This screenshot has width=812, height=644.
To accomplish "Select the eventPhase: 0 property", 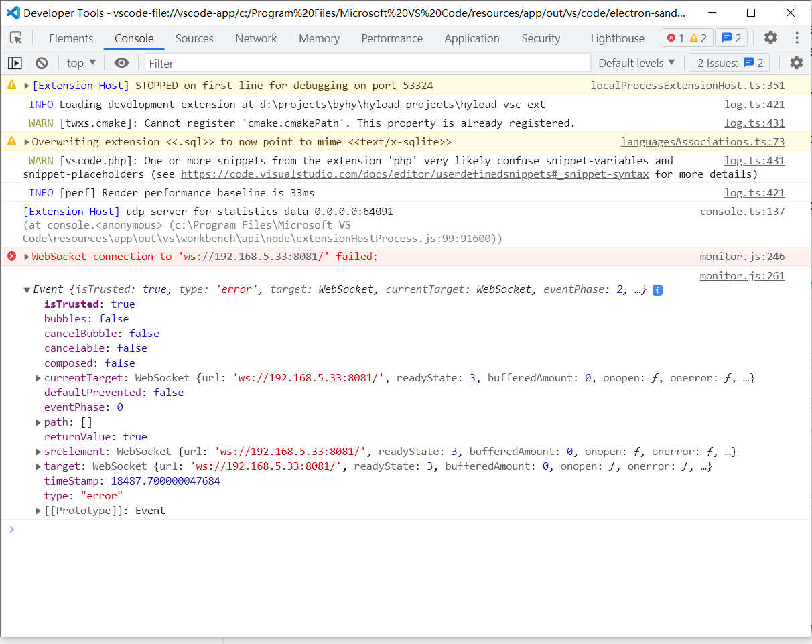I will pos(84,407).
